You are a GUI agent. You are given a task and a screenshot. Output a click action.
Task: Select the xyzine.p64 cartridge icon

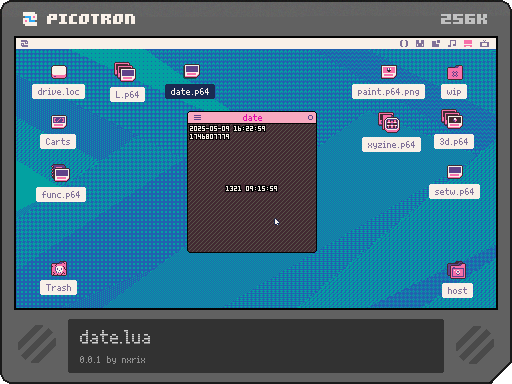click(x=389, y=122)
